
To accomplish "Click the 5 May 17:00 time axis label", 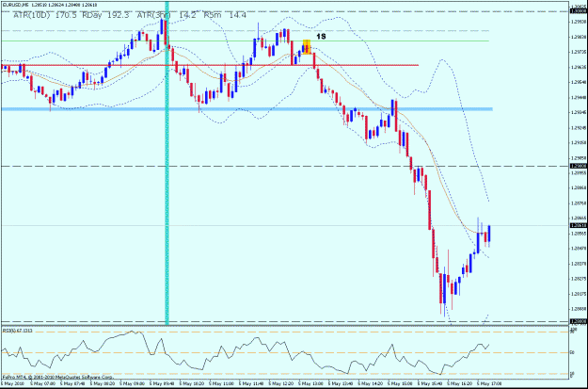I will click(x=488, y=384).
